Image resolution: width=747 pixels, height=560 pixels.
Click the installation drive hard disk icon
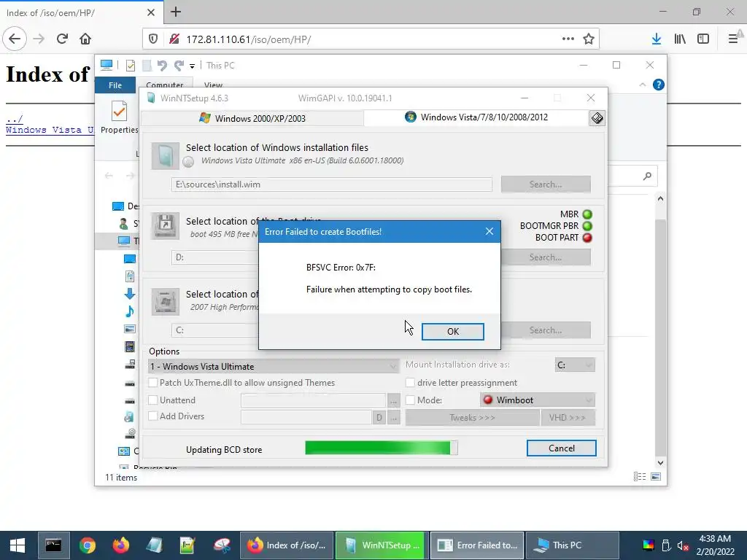pyautogui.click(x=166, y=301)
